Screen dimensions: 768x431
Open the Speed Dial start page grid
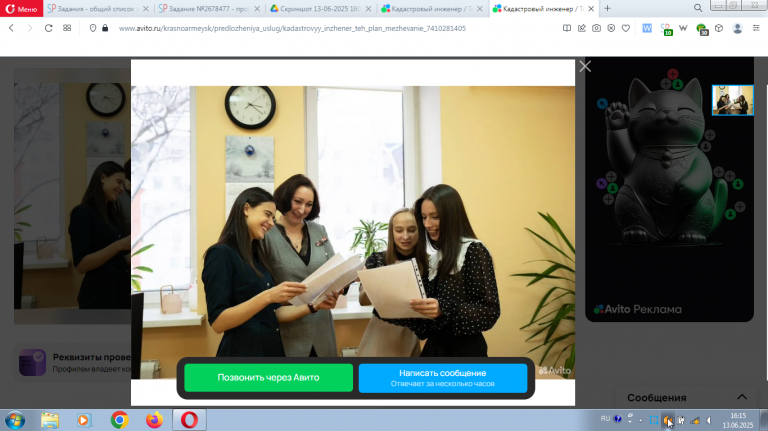(x=67, y=28)
